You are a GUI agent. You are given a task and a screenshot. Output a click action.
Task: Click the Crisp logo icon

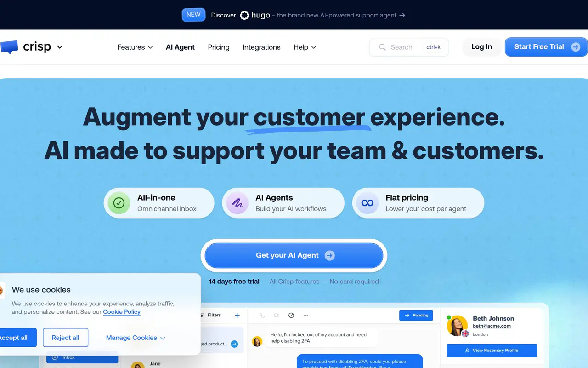(9, 47)
